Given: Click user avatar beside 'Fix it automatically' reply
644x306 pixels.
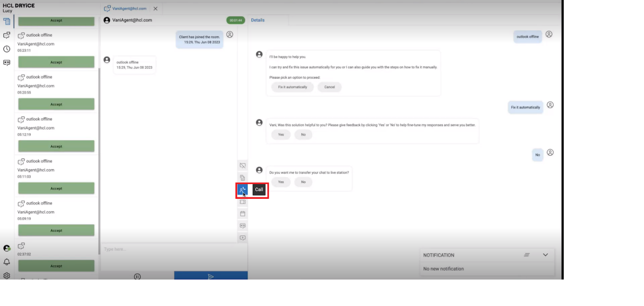Looking at the screenshot, I should [549, 105].
